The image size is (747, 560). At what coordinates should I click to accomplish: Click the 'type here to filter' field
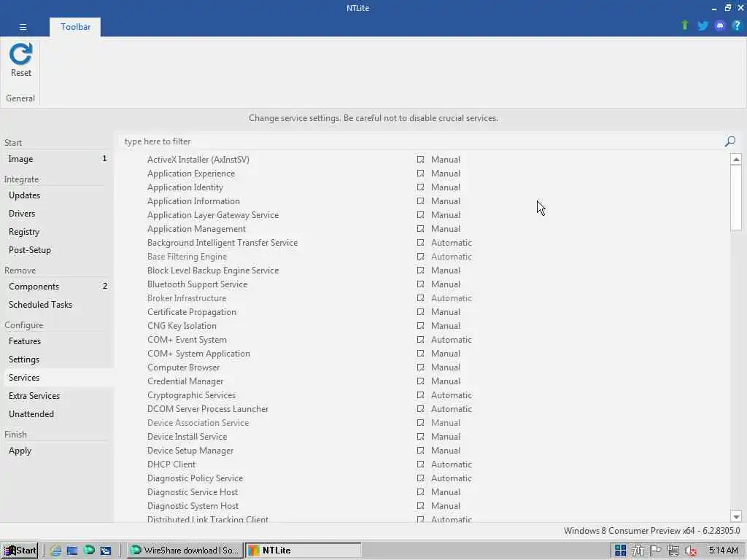pos(422,141)
